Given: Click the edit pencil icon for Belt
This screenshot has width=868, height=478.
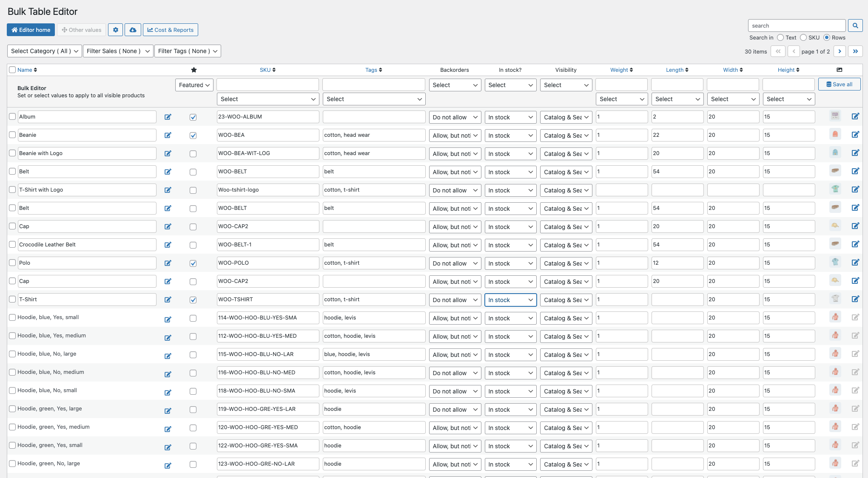Looking at the screenshot, I should 167,172.
